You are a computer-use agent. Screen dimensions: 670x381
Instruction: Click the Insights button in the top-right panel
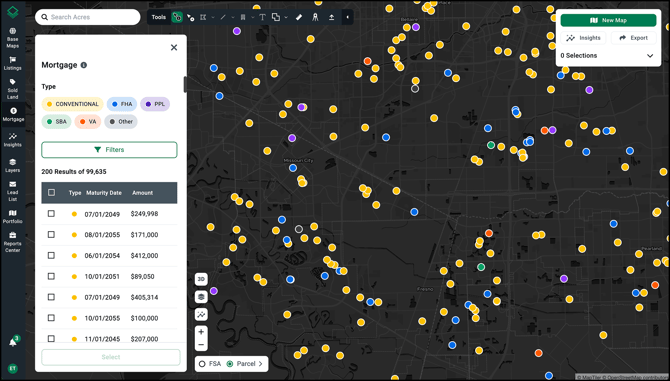[x=583, y=38]
